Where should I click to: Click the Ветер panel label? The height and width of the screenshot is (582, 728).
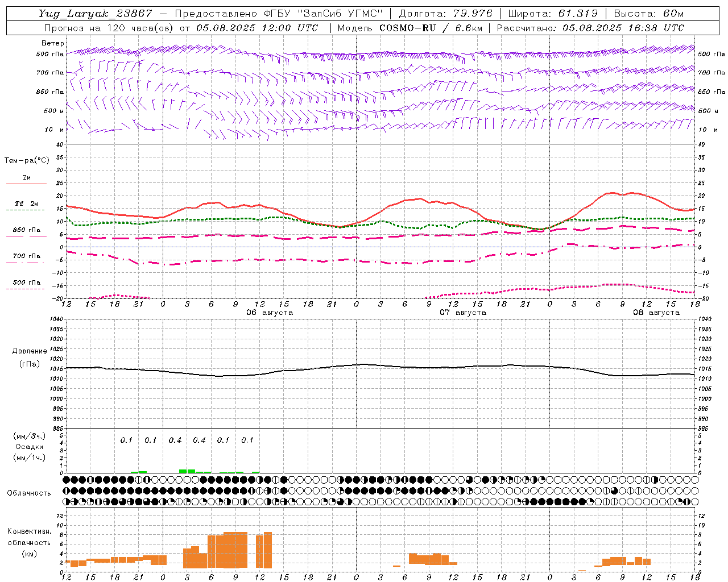pos(53,43)
